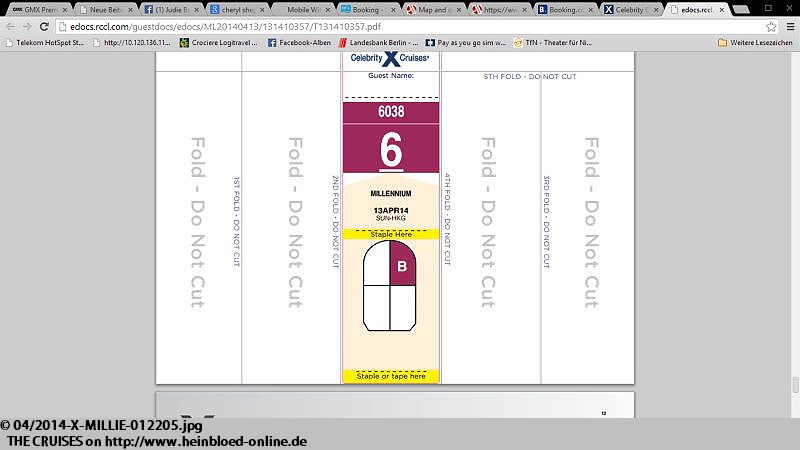Open the TfN - Theater für Ni bookmark
This screenshot has height=450, width=800.
pyautogui.click(x=553, y=43)
